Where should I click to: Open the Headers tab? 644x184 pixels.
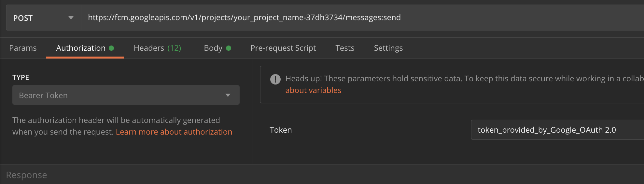tap(149, 48)
